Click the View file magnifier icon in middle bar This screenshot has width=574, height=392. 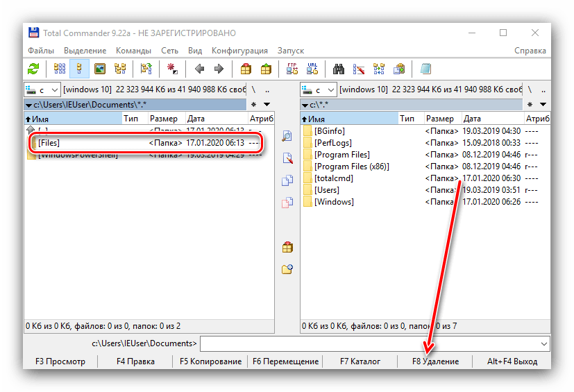click(287, 137)
